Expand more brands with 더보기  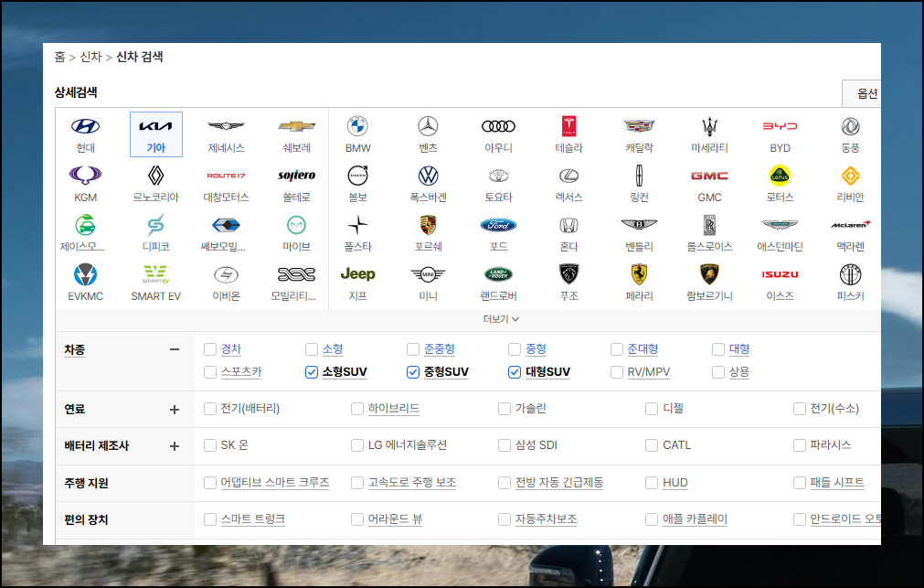coord(501,319)
